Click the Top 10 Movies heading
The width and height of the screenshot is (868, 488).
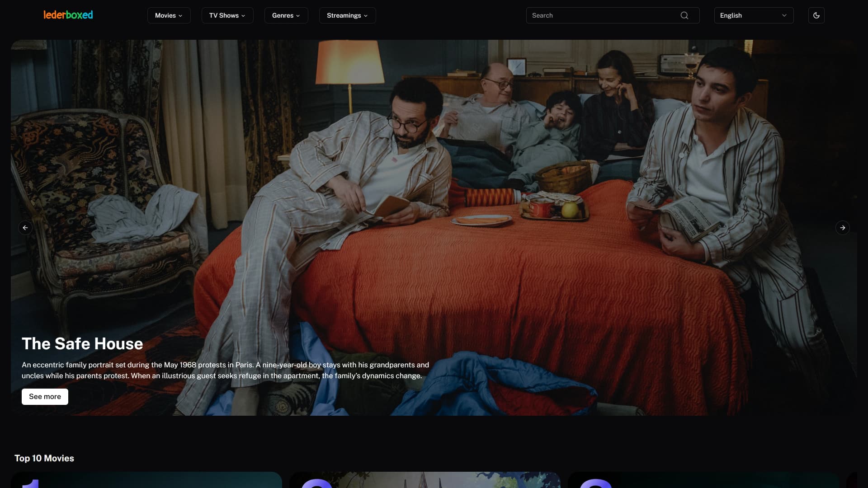44,458
